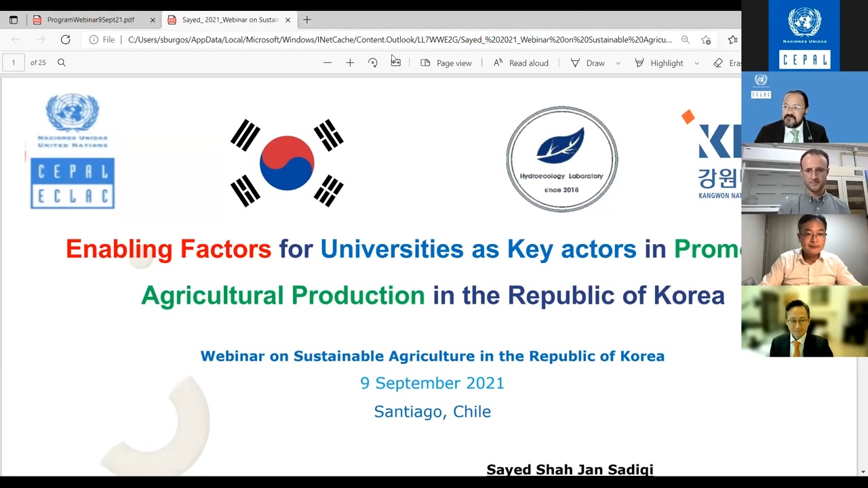This screenshot has height=488, width=868.
Task: Open the PDF search magnifier
Action: 62,63
